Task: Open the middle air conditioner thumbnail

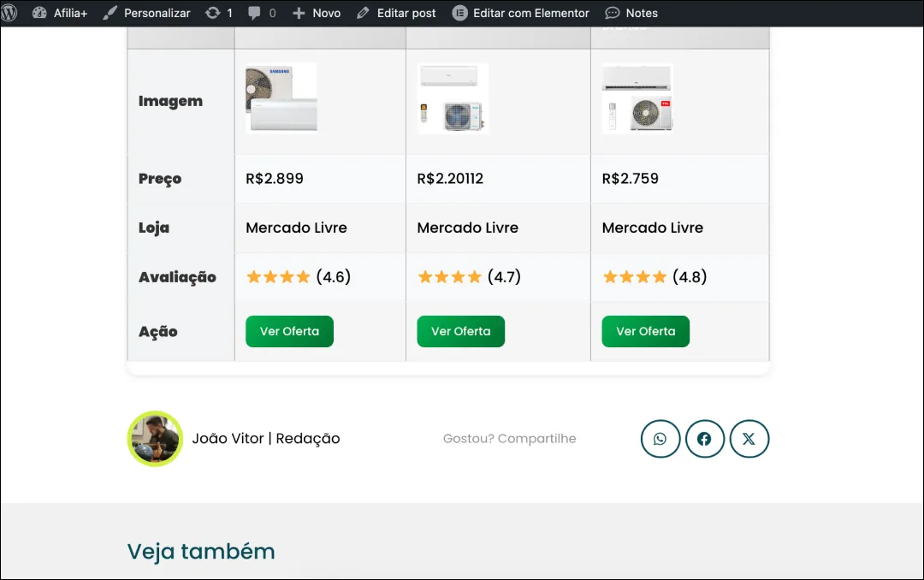Action: point(453,98)
